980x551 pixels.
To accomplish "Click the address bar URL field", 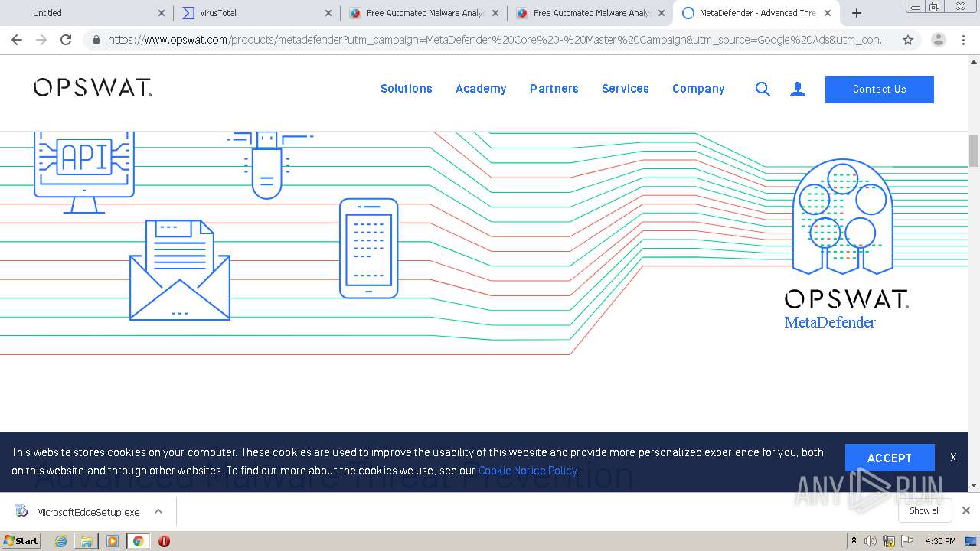I will click(498, 40).
